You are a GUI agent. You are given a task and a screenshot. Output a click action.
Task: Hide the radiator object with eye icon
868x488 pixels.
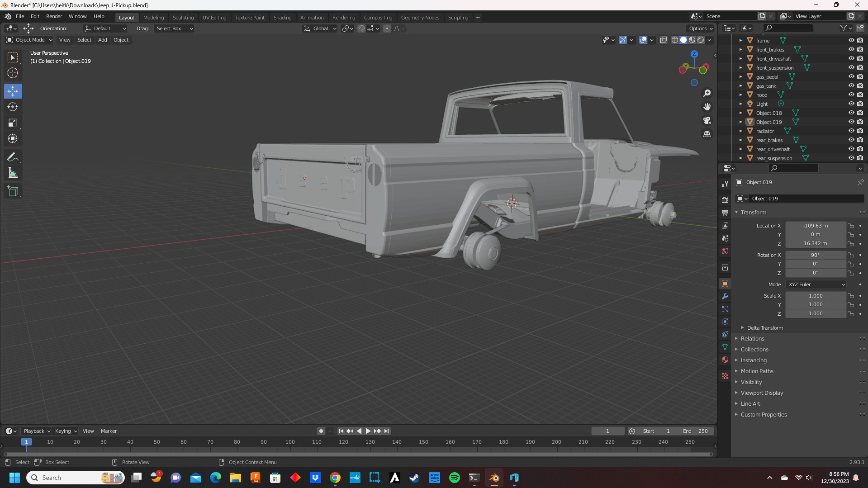[x=851, y=131]
